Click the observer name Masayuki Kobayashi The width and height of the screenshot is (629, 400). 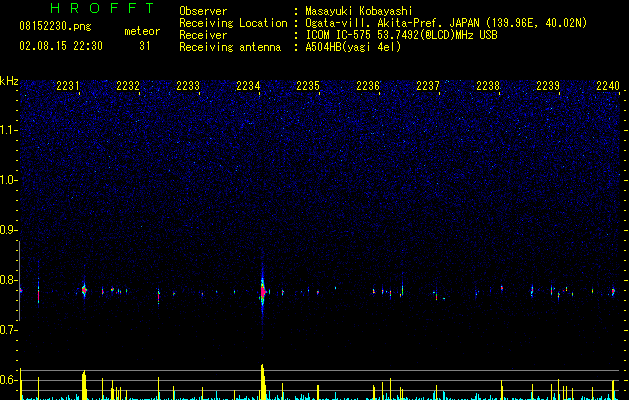(359, 11)
